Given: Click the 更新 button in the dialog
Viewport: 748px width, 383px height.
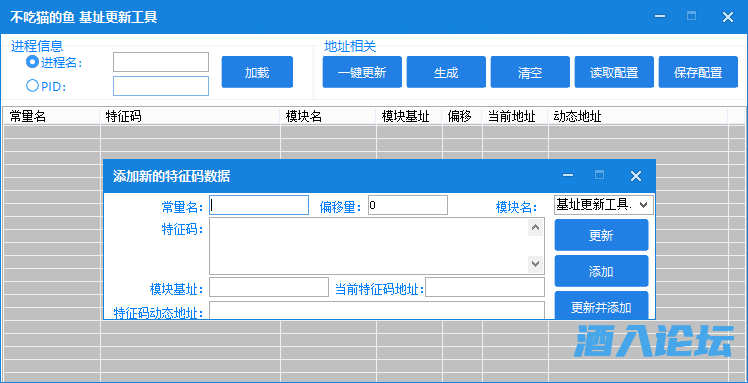Looking at the screenshot, I should click(601, 235).
